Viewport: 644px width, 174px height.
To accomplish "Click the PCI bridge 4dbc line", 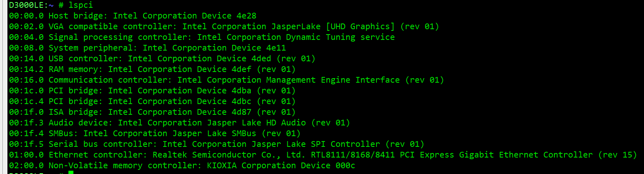I will [x=152, y=102].
